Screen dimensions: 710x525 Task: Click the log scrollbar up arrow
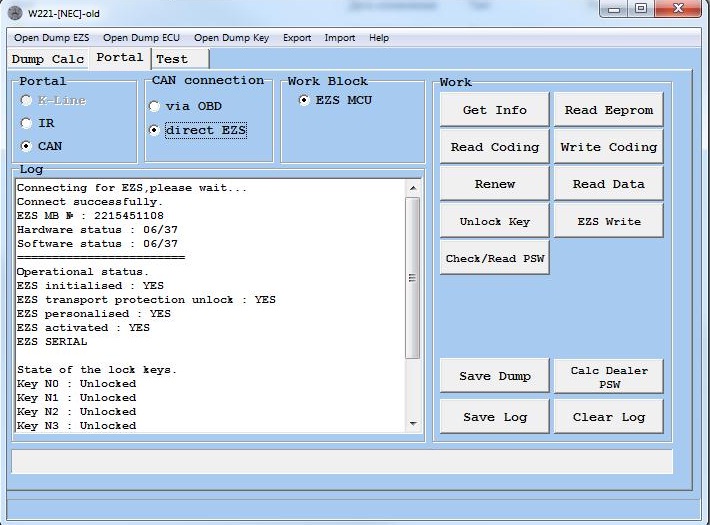click(413, 188)
